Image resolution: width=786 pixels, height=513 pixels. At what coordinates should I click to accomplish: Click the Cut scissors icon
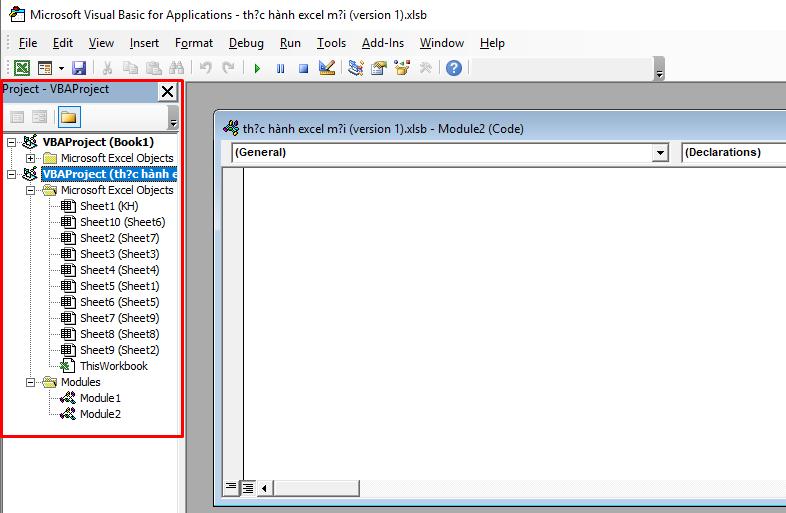coord(107,68)
